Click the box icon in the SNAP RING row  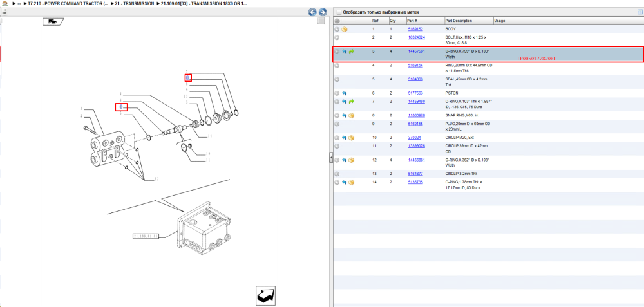point(352,115)
